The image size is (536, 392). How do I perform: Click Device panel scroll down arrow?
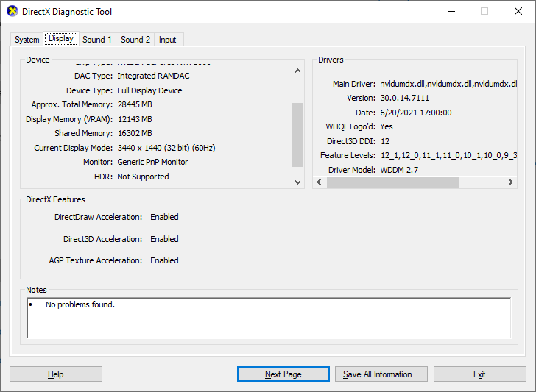pyautogui.click(x=297, y=182)
